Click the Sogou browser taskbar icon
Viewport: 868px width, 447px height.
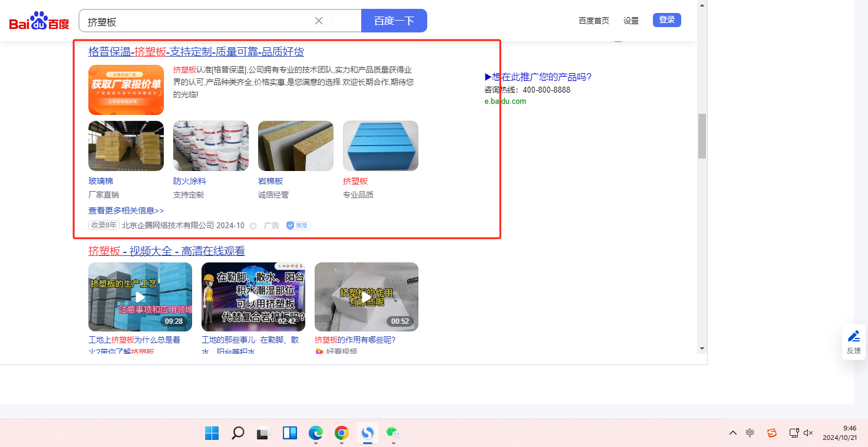click(368, 433)
